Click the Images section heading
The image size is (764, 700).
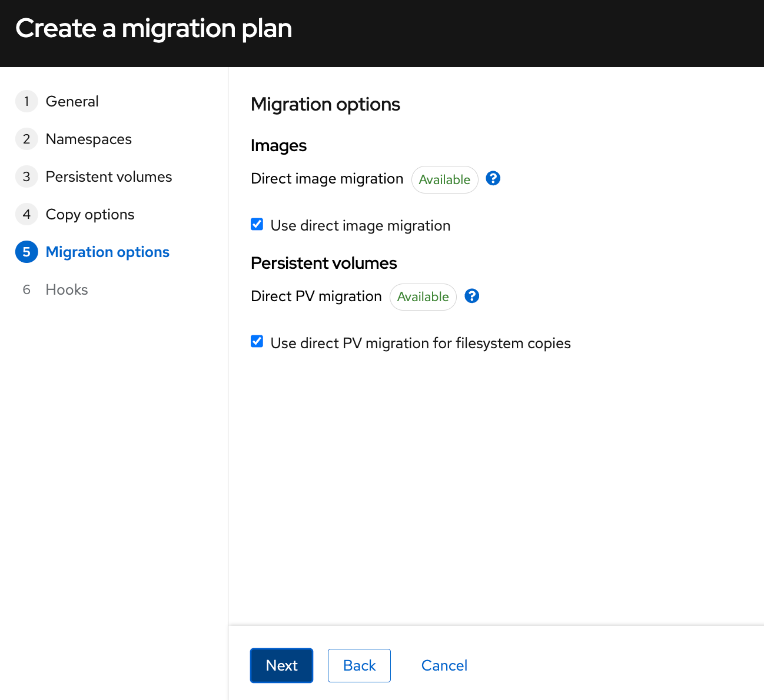[278, 145]
